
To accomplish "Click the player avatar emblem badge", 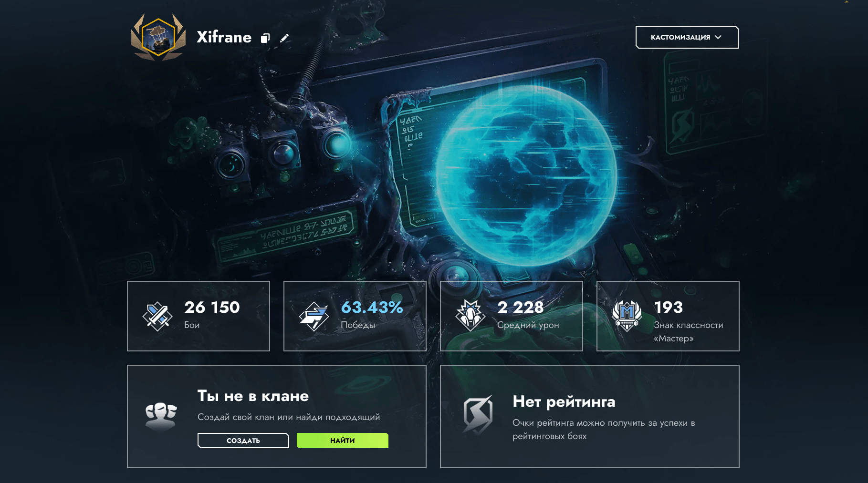I will click(x=158, y=37).
